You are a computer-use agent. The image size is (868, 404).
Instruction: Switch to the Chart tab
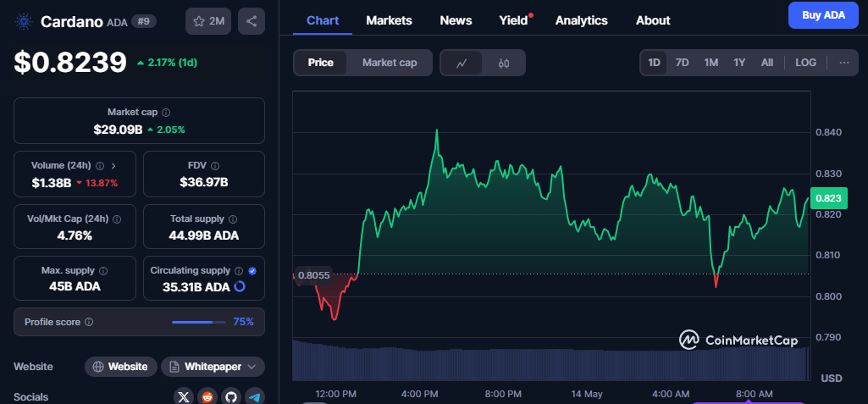(323, 20)
